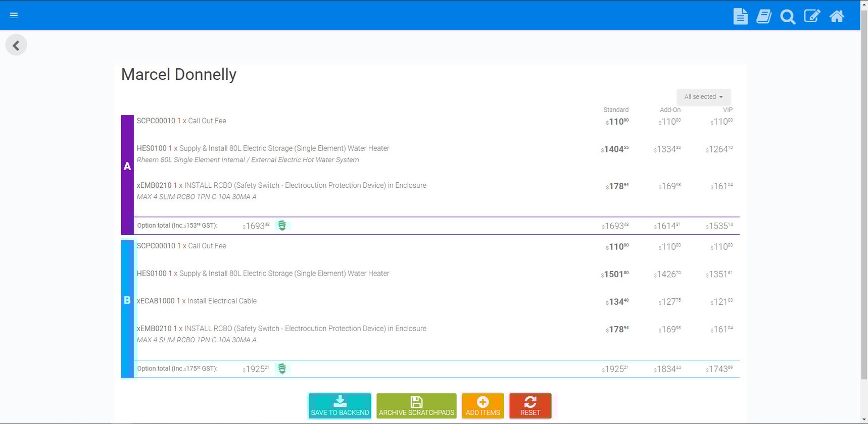Click energy bulb icon in Option B total
Viewport: 868px width, 424px height.
point(282,369)
